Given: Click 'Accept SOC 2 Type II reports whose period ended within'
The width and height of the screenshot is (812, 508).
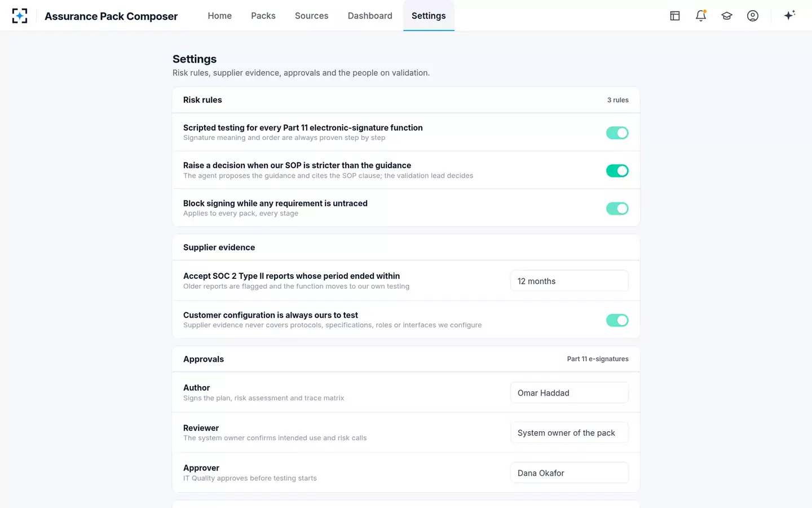Looking at the screenshot, I should [x=292, y=276].
